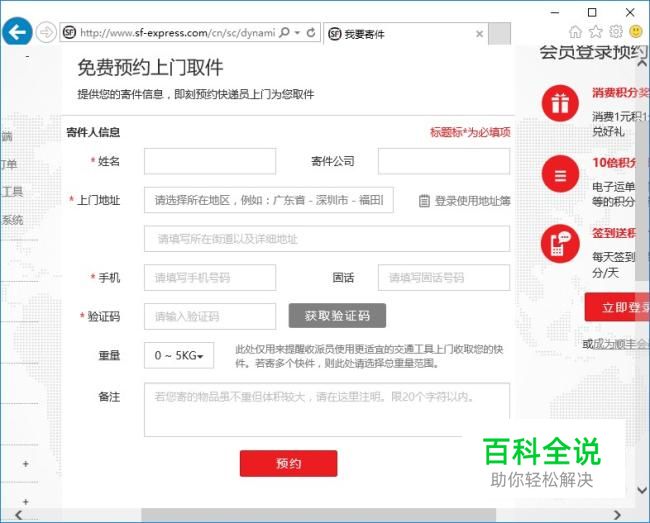Image resolution: width=650 pixels, height=523 pixels.
Task: Click the red gift box icon
Action: 560,103
